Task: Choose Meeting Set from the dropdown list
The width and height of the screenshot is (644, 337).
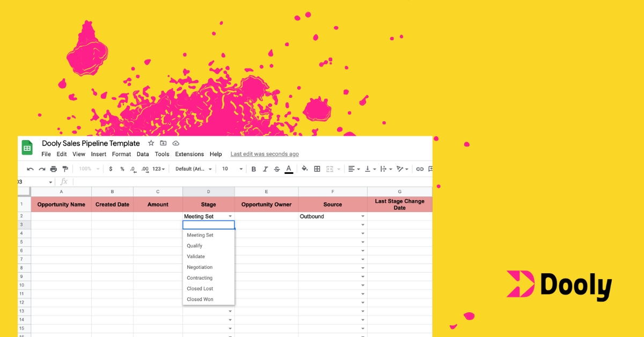Action: pos(209,235)
